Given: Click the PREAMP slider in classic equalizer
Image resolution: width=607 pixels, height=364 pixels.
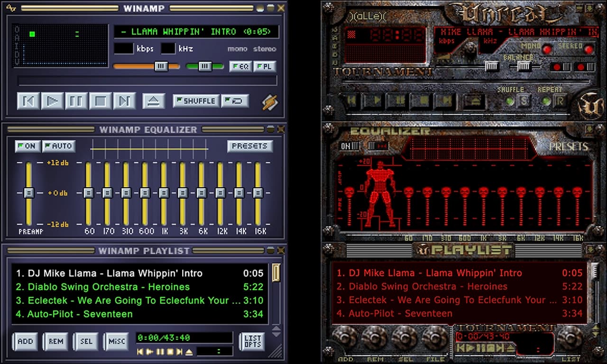Looking at the screenshot, I should tap(29, 193).
